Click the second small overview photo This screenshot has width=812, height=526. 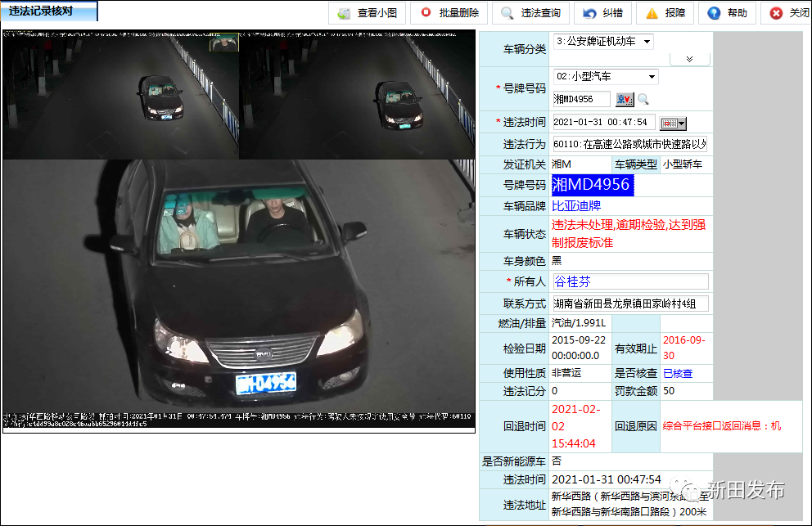click(x=357, y=94)
